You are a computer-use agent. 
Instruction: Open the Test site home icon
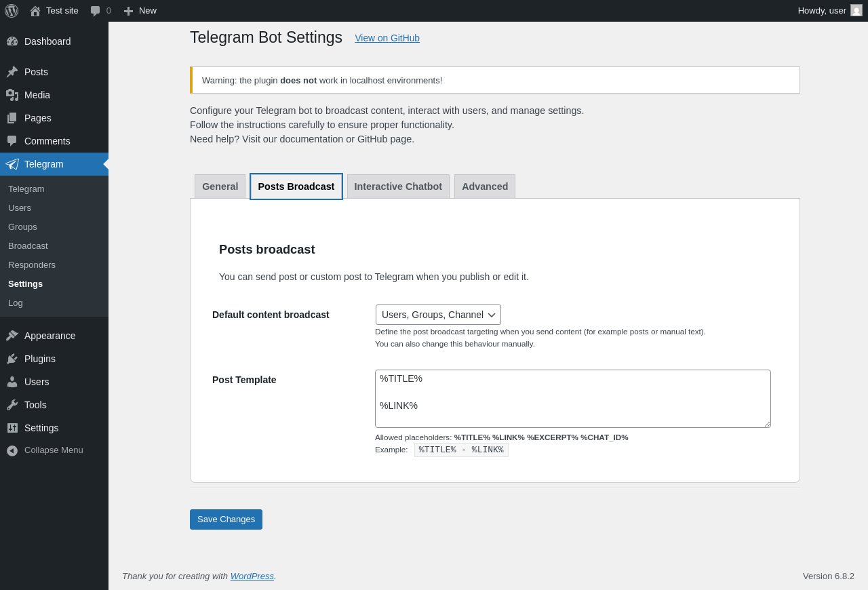(35, 11)
